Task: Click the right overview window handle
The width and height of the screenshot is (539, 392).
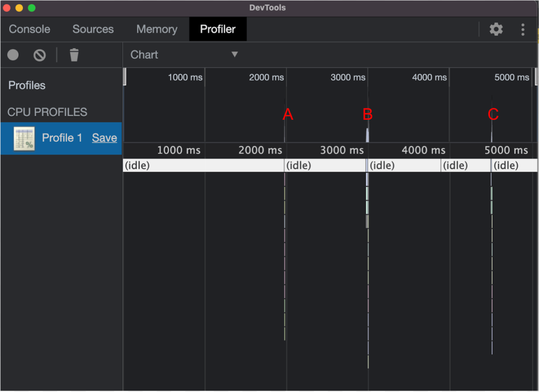Action: coord(536,77)
